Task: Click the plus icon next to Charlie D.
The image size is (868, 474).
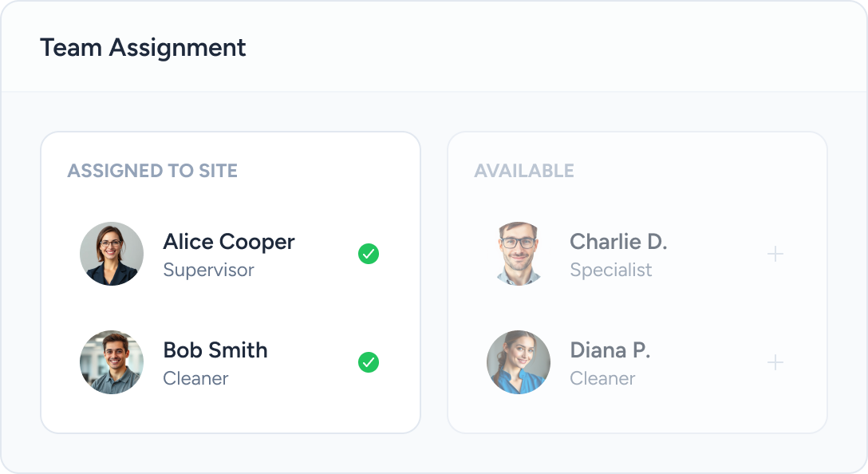Action: click(775, 254)
